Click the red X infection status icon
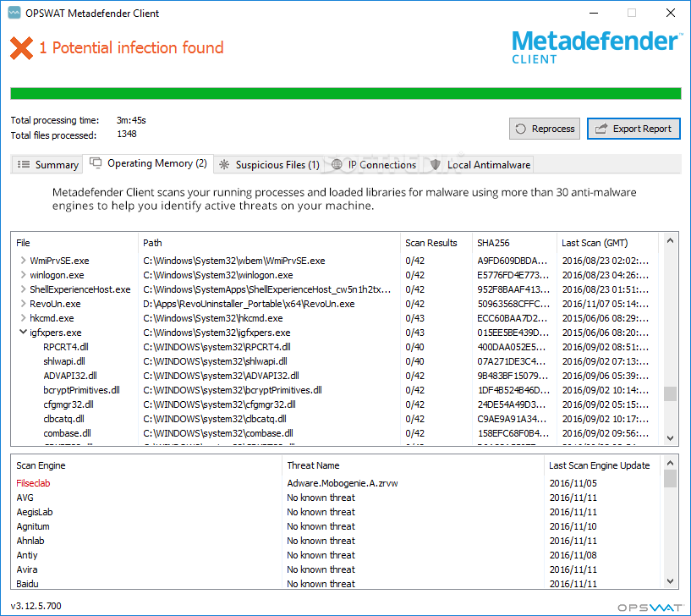The width and height of the screenshot is (691, 616). (22, 48)
